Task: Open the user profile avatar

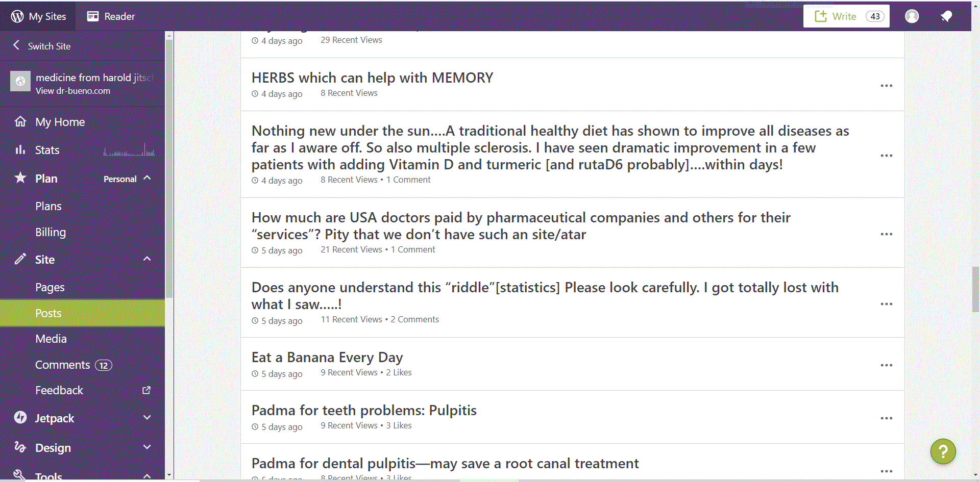Action: click(x=912, y=16)
